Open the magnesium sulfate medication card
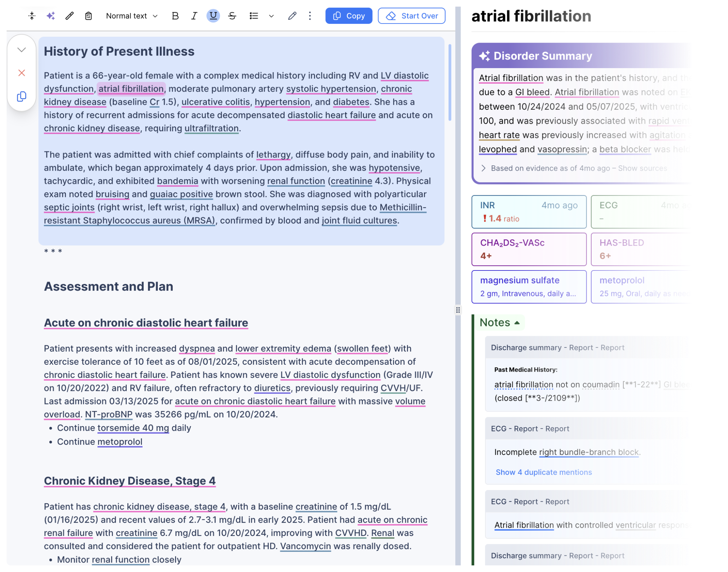 (529, 287)
